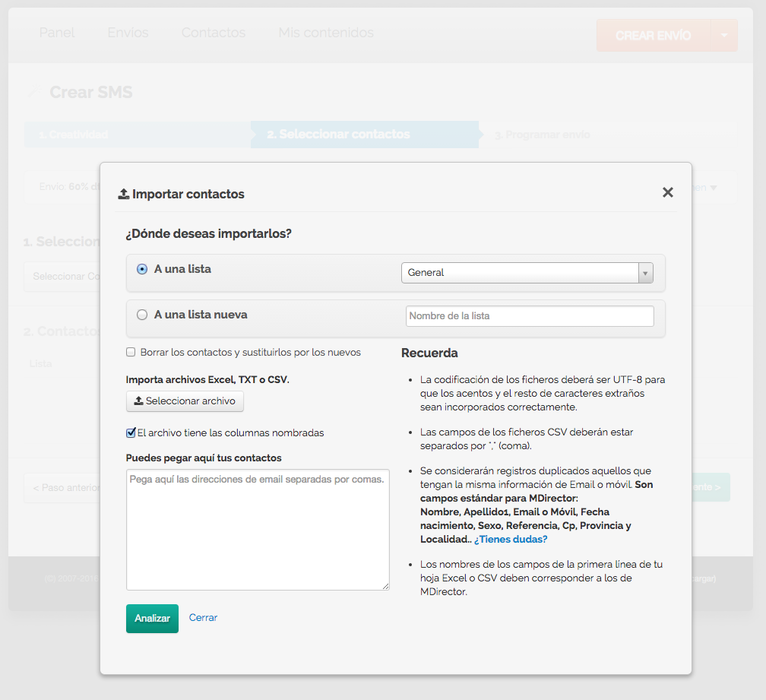
Task: Expand the CREAR ENVÍO dropdown arrow
Action: (724, 36)
